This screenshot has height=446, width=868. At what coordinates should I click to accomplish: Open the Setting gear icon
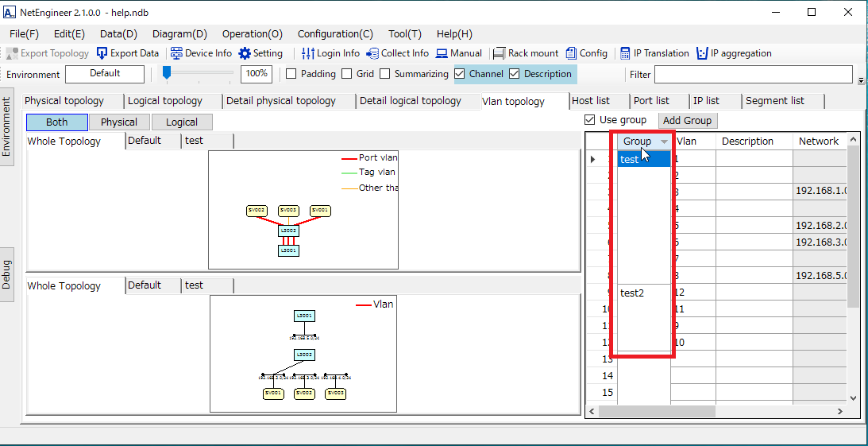[245, 53]
